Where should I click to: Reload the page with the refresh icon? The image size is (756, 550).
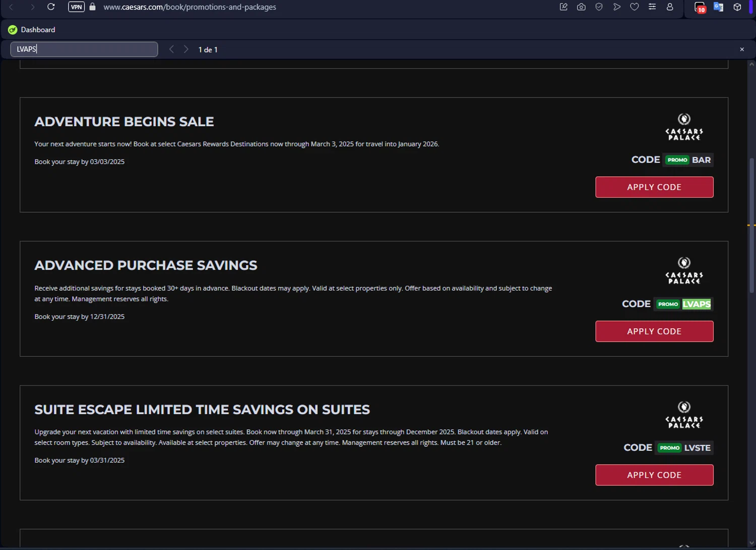tap(51, 7)
